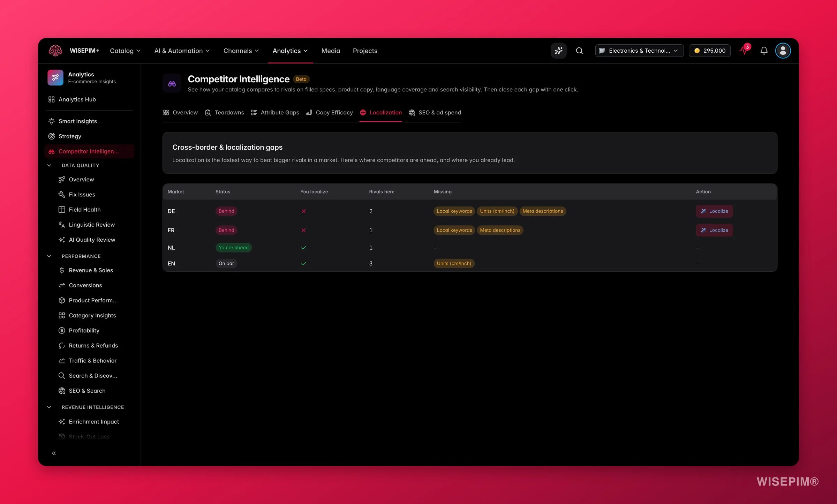Open the notifications bell icon
837x504 pixels.
pos(764,51)
